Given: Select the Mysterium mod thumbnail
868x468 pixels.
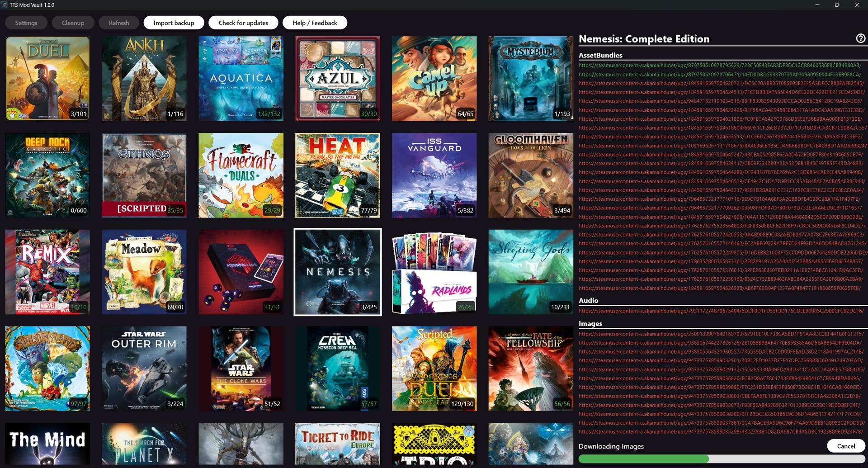Looking at the screenshot, I should [531, 79].
